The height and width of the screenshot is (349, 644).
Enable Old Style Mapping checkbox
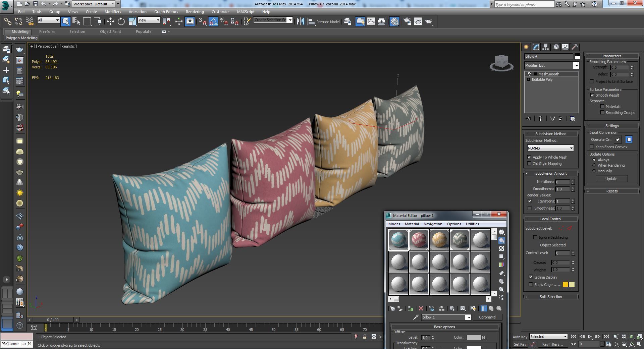pos(529,164)
